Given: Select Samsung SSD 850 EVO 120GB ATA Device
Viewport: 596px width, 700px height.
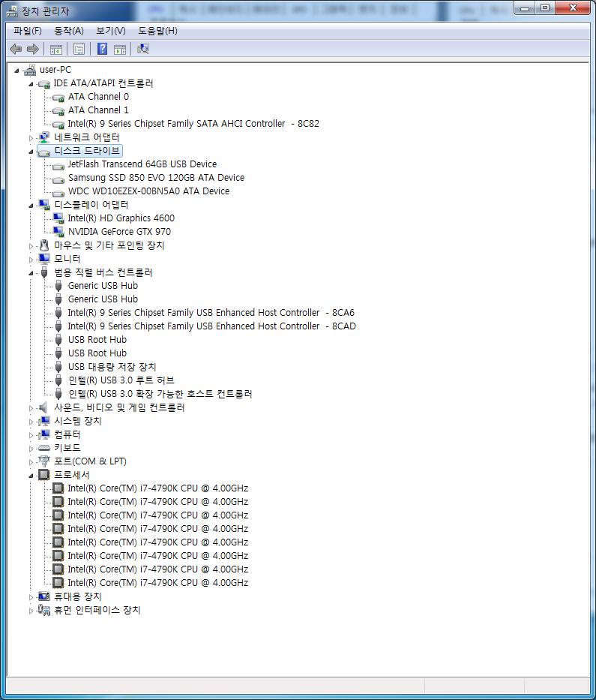Looking at the screenshot, I should [x=156, y=178].
